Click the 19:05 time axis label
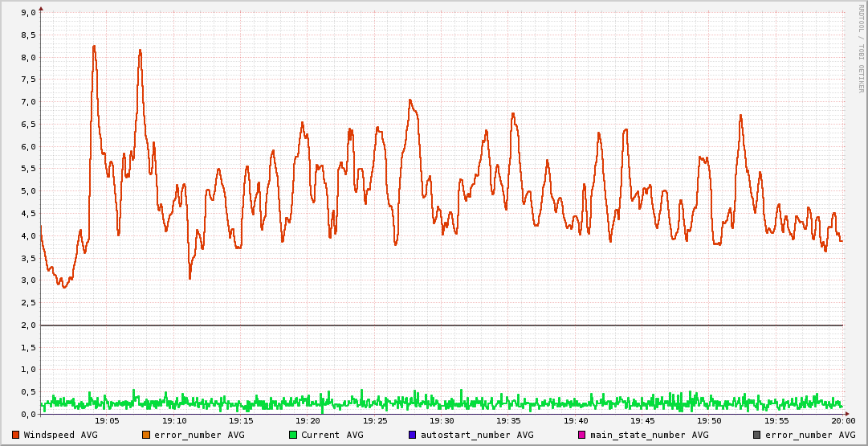Screen dimensions: 868x446 pos(107,420)
